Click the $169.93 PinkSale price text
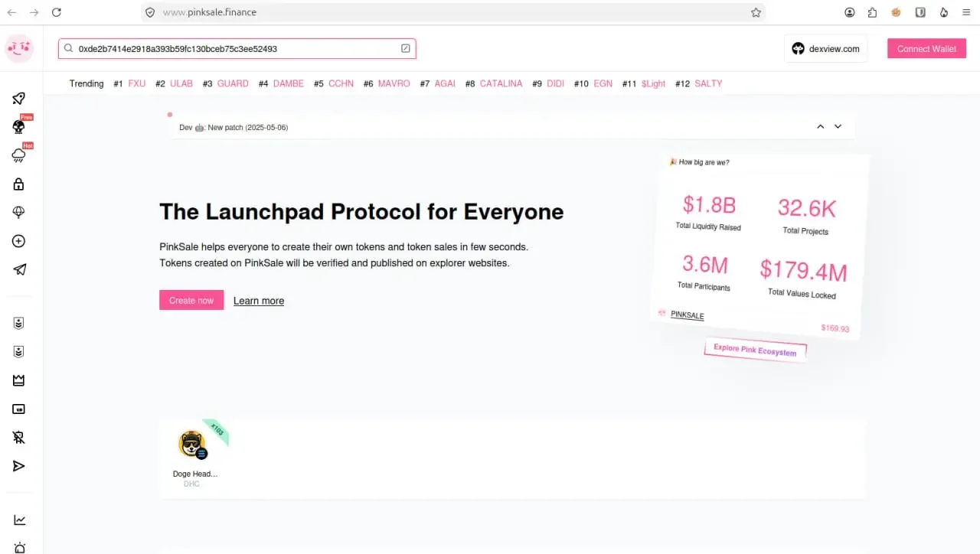980x554 pixels. click(835, 328)
